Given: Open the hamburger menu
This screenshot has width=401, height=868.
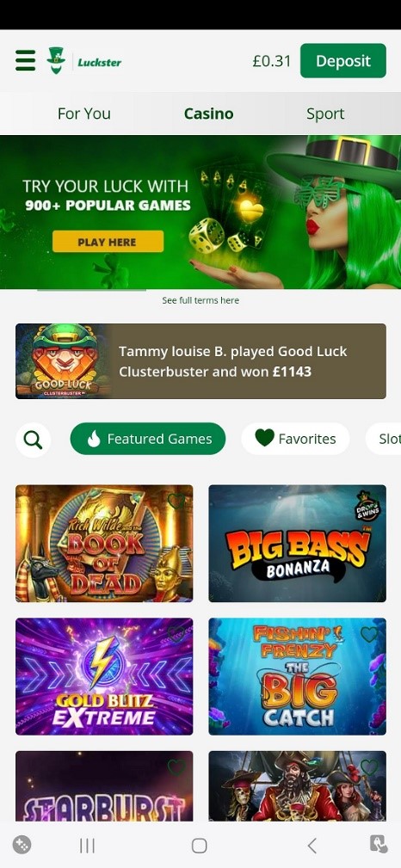Looking at the screenshot, I should (26, 60).
